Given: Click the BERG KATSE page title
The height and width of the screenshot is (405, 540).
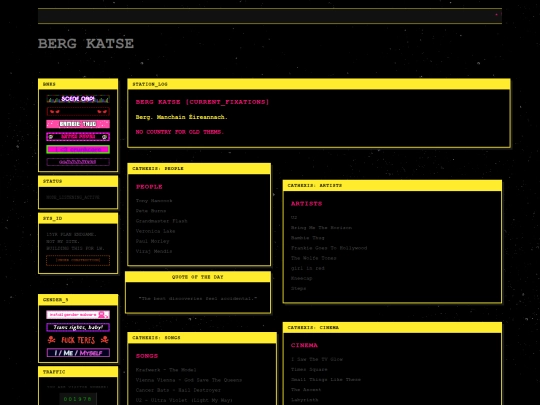Looking at the screenshot, I should (86, 44).
